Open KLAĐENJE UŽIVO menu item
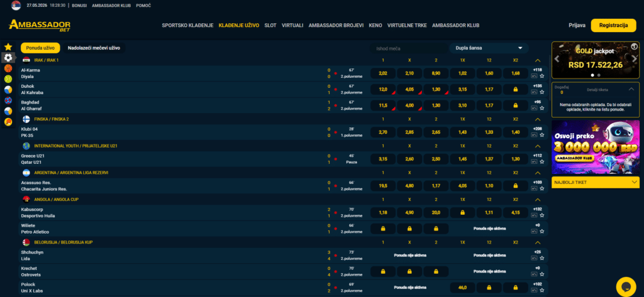 click(x=239, y=26)
